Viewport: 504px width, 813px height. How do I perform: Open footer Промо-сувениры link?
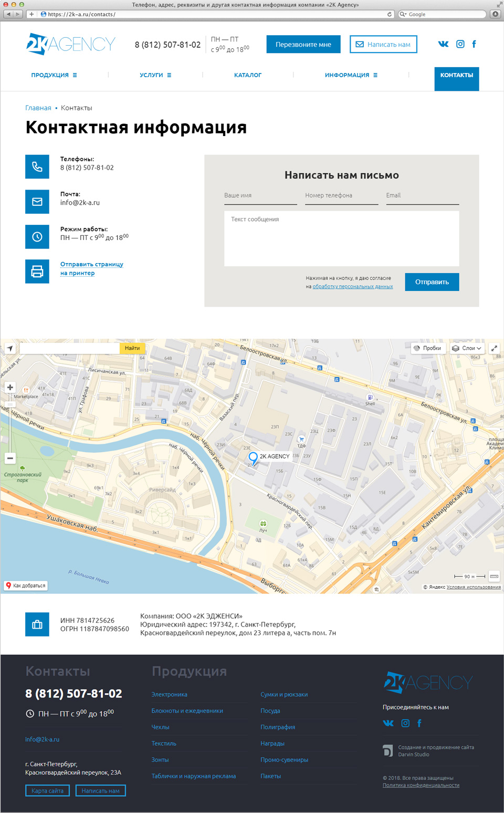click(x=285, y=759)
